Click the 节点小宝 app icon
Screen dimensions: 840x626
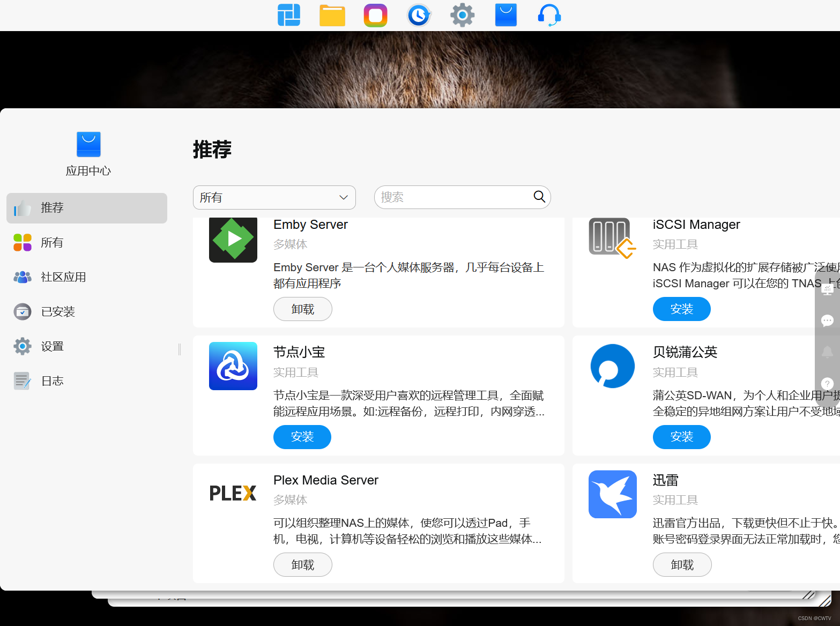233,366
